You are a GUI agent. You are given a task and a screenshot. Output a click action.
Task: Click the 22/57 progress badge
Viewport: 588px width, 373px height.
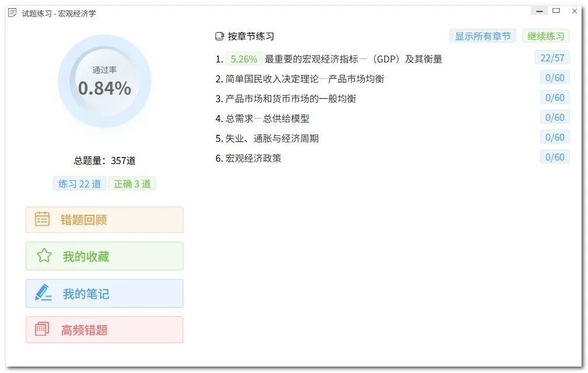tap(552, 57)
